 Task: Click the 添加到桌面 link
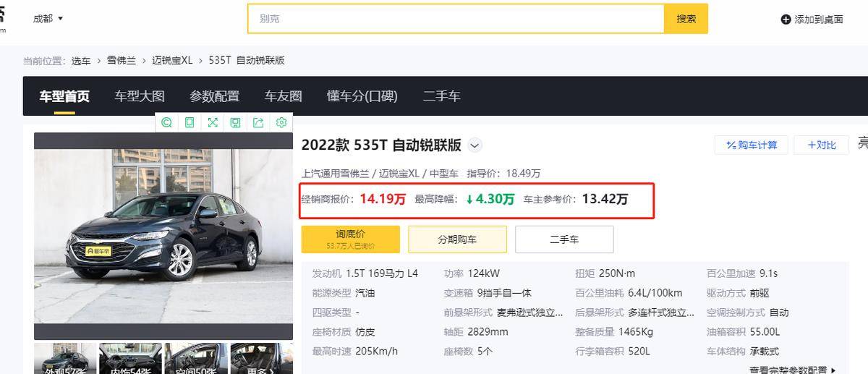(819, 20)
